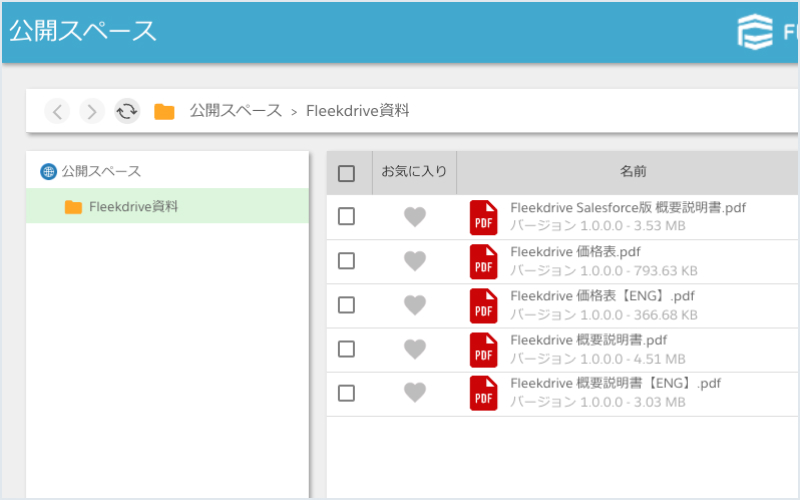Favorite Fleekdrive 概要説明書.pdf with heart icon
Image resolution: width=800 pixels, height=500 pixels.
(415, 349)
